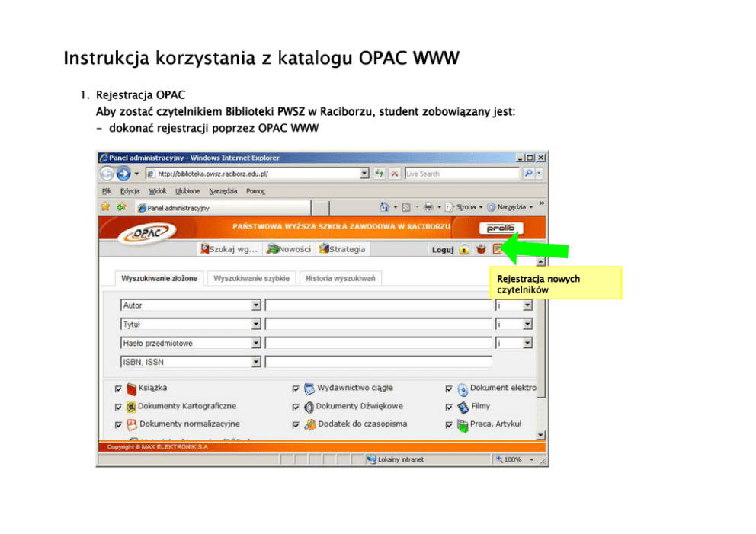Uncheck the Filmy checkbox
The height and width of the screenshot is (534, 756).
(449, 407)
